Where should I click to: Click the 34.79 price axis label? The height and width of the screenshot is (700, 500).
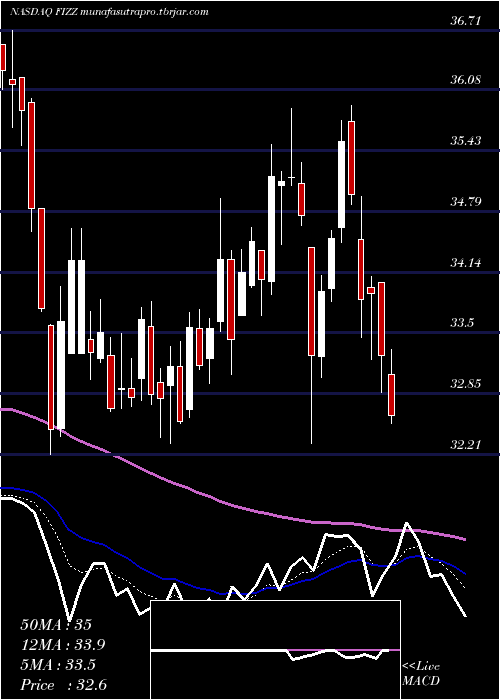(466, 202)
